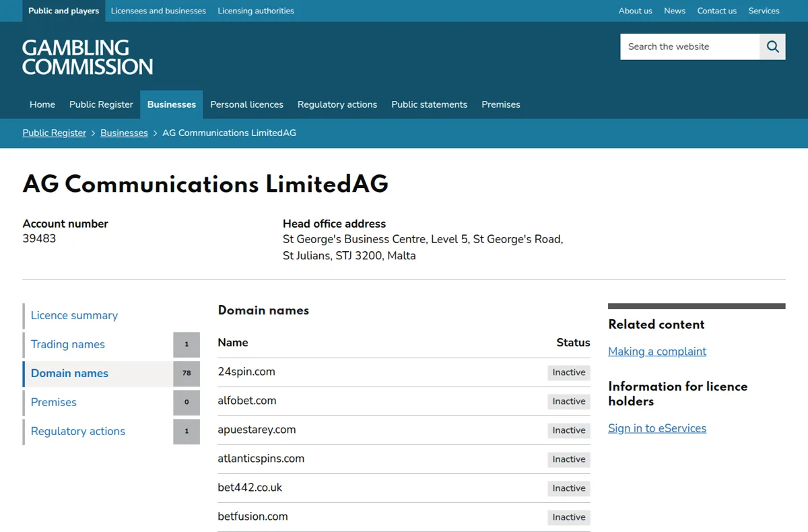Viewport: 808px width, 532px height.
Task: Click Inactive status for 24spin.com
Action: (x=569, y=372)
